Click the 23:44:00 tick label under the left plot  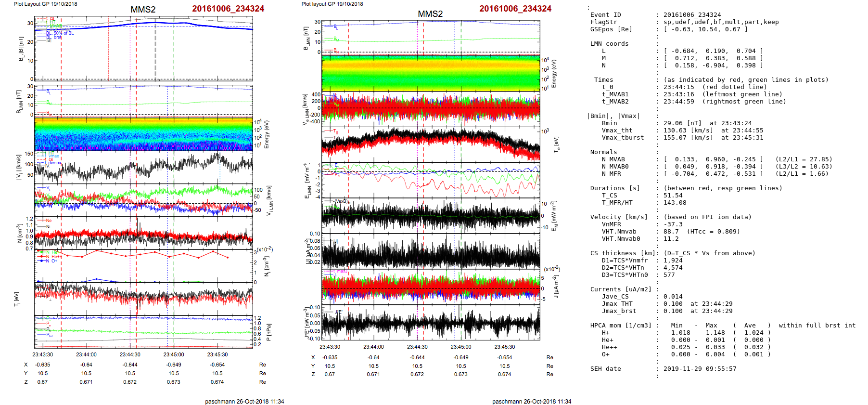click(86, 354)
